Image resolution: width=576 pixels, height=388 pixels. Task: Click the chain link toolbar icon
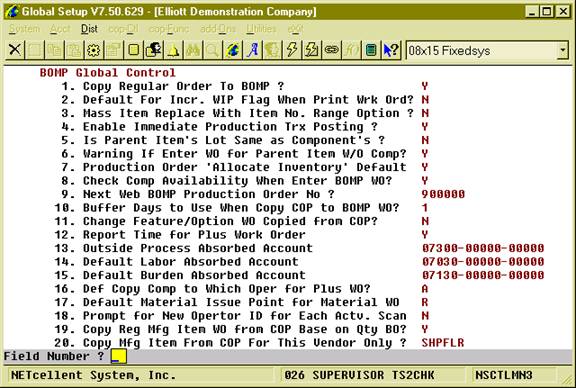(x=331, y=50)
